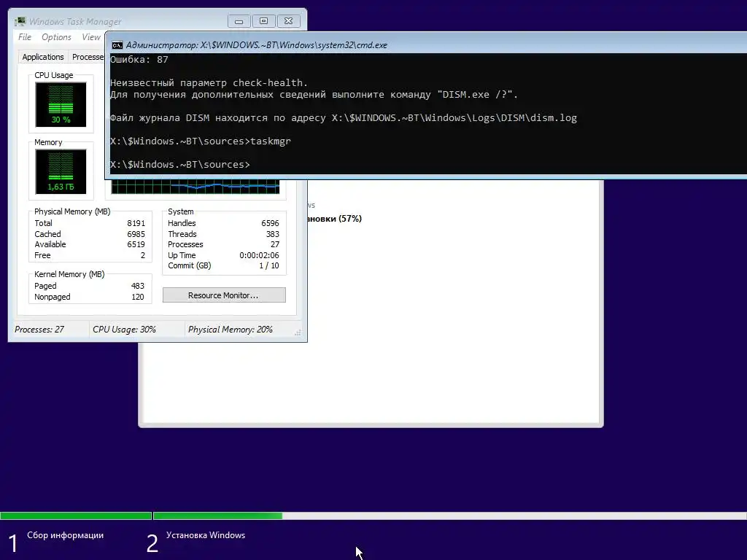Screen dimensions: 747x560
Task: Click the Task Manager resize grip corner
Action: coord(298,332)
